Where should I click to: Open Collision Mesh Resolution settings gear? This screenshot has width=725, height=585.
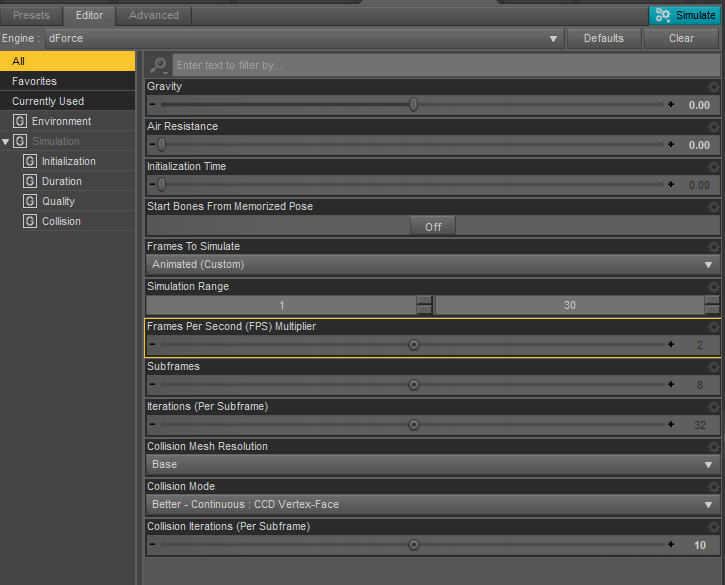coord(713,447)
